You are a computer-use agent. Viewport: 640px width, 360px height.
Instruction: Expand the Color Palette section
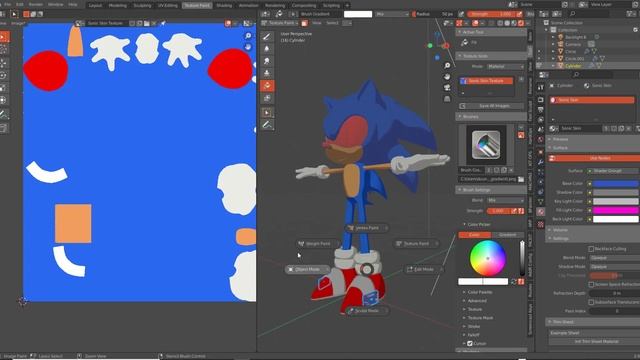(480, 292)
